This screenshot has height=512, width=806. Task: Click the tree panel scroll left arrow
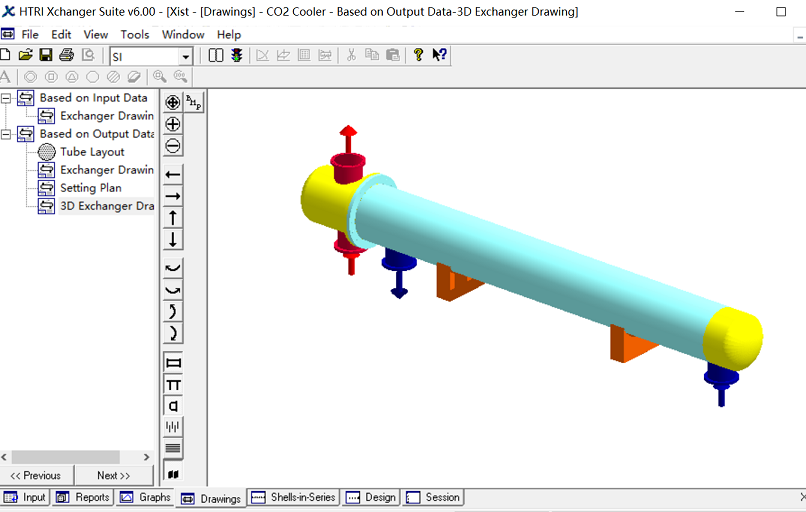[5, 457]
